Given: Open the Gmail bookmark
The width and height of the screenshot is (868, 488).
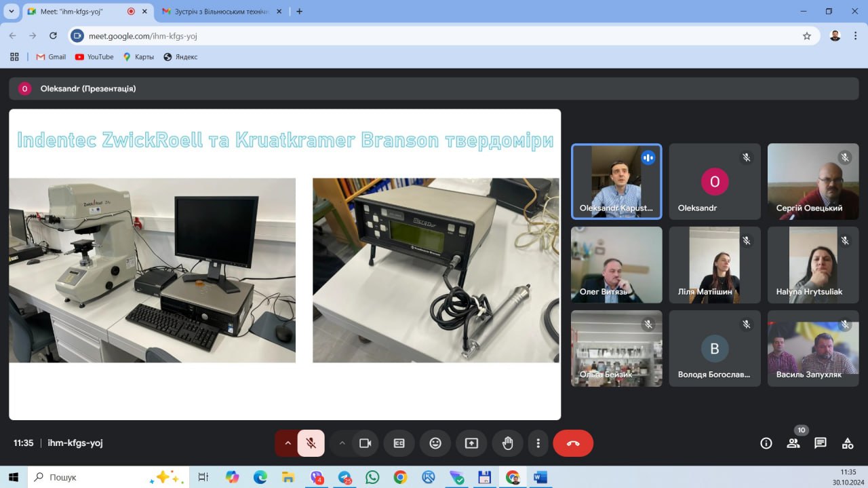Looking at the screenshot, I should (x=51, y=57).
